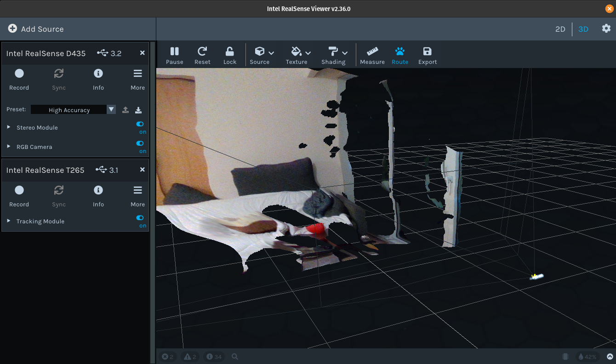Toggle the Route paw icon
616x364 pixels.
pos(400,56)
